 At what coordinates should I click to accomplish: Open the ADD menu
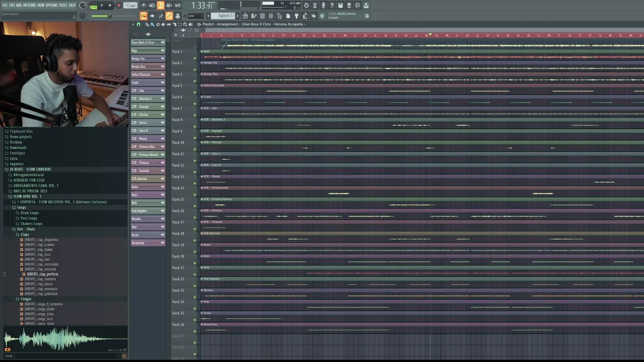pyautogui.click(x=19, y=5)
